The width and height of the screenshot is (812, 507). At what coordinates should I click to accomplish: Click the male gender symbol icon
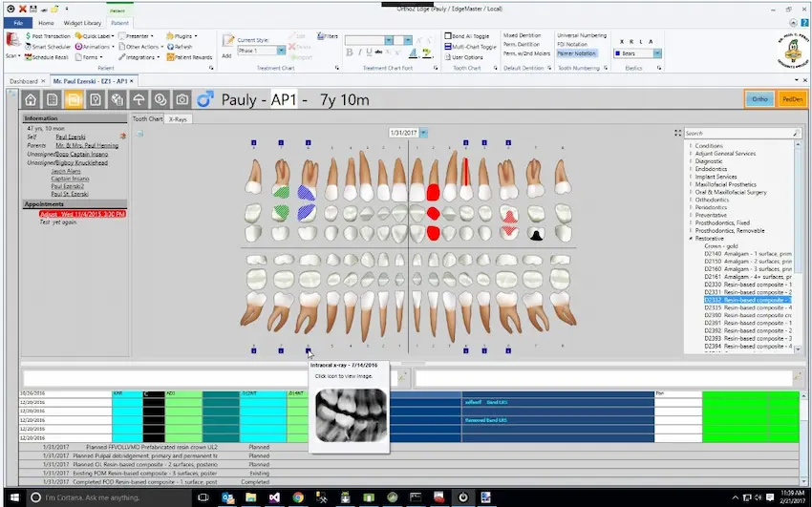[x=205, y=98]
